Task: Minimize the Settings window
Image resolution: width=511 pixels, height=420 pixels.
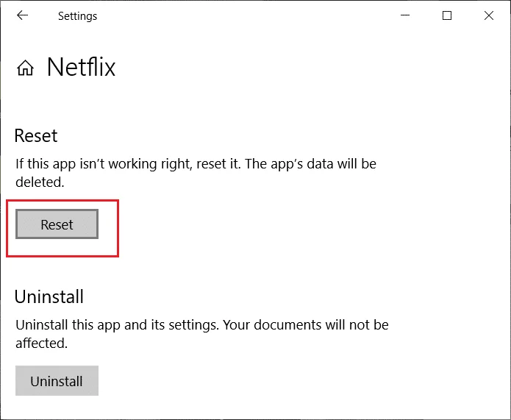Action: [405, 15]
